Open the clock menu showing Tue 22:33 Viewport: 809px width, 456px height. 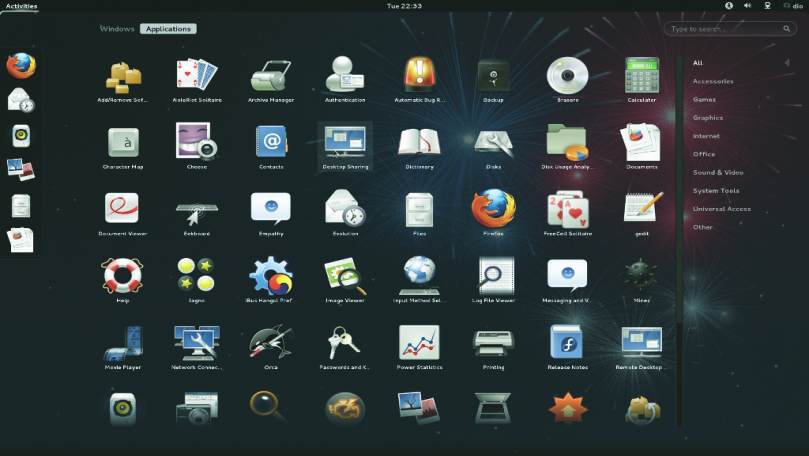[404, 6]
